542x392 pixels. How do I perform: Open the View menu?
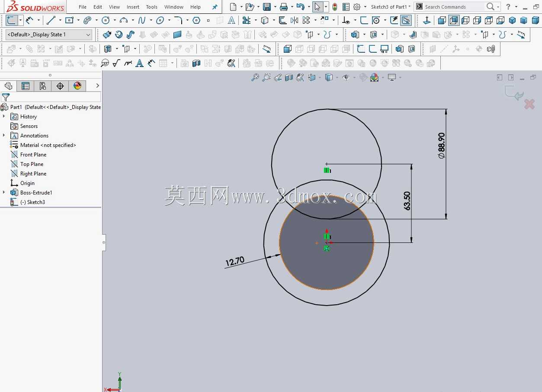point(115,7)
